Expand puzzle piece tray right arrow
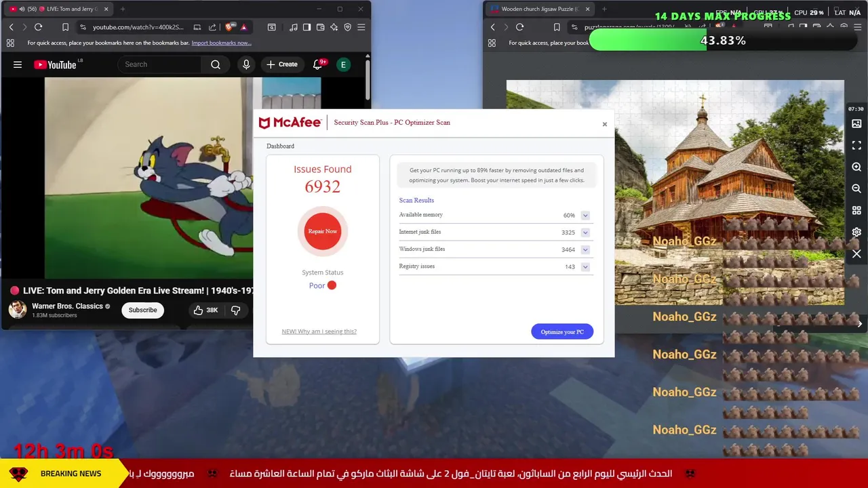Screen dimensions: 868x488 tap(859, 324)
